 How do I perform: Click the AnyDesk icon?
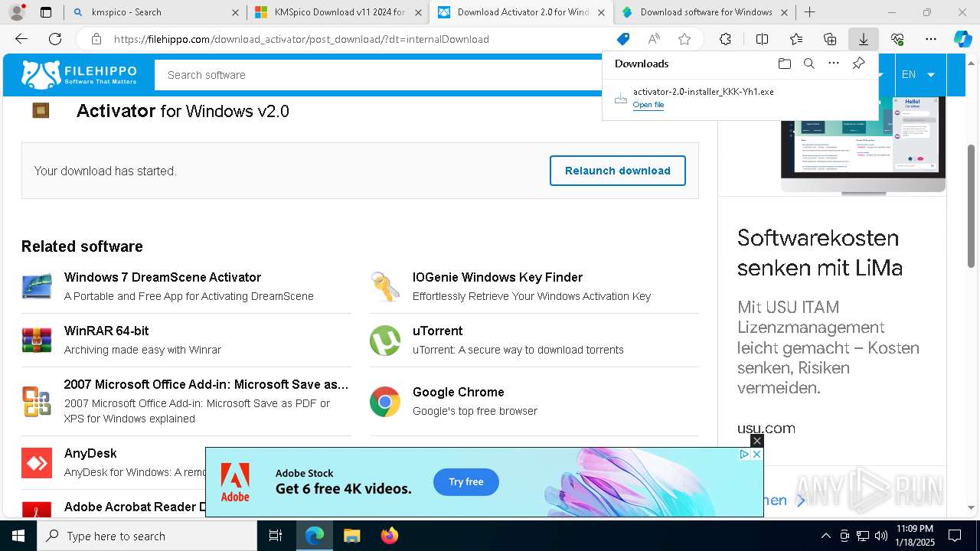[37, 463]
